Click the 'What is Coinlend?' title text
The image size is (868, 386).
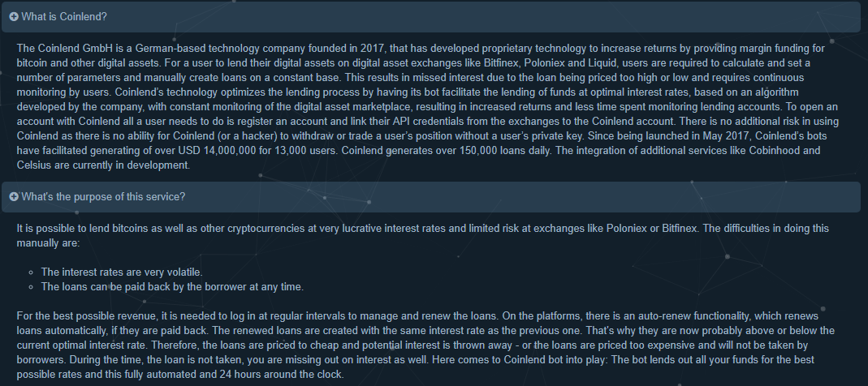pyautogui.click(x=64, y=17)
